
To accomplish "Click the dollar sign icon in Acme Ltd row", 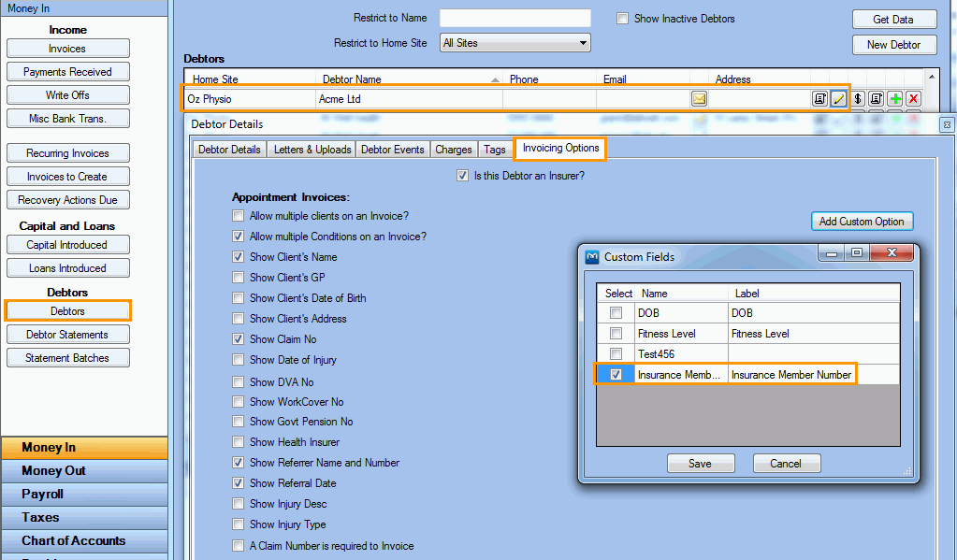I will pyautogui.click(x=857, y=99).
